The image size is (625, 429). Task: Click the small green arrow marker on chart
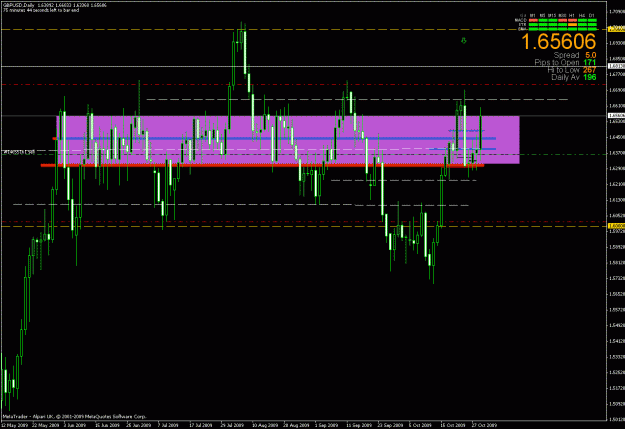pos(464,40)
